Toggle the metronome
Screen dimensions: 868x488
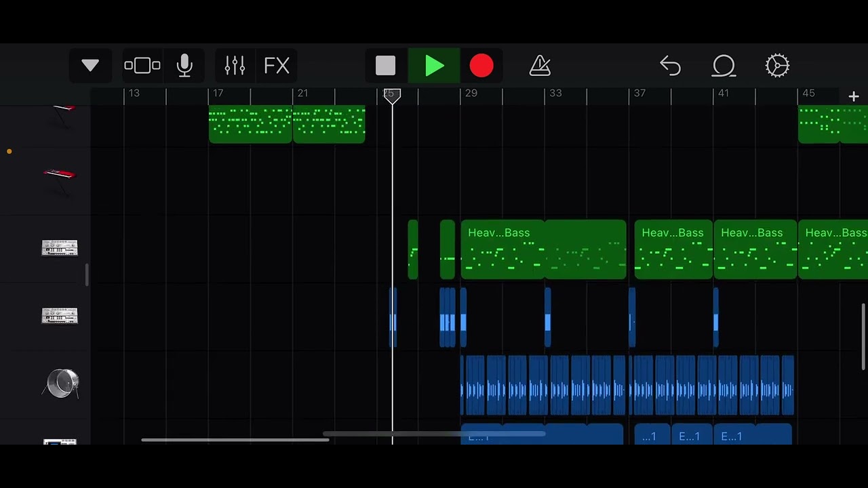tap(540, 66)
